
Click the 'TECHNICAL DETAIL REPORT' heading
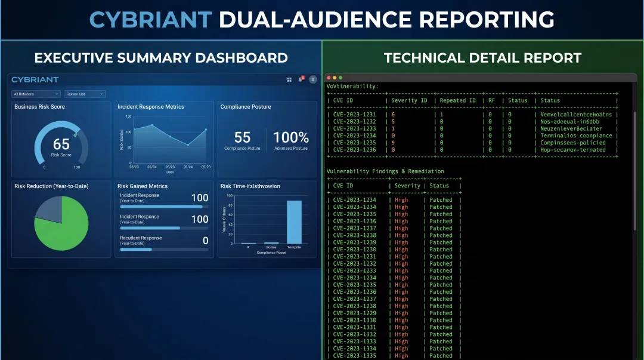[x=482, y=58]
